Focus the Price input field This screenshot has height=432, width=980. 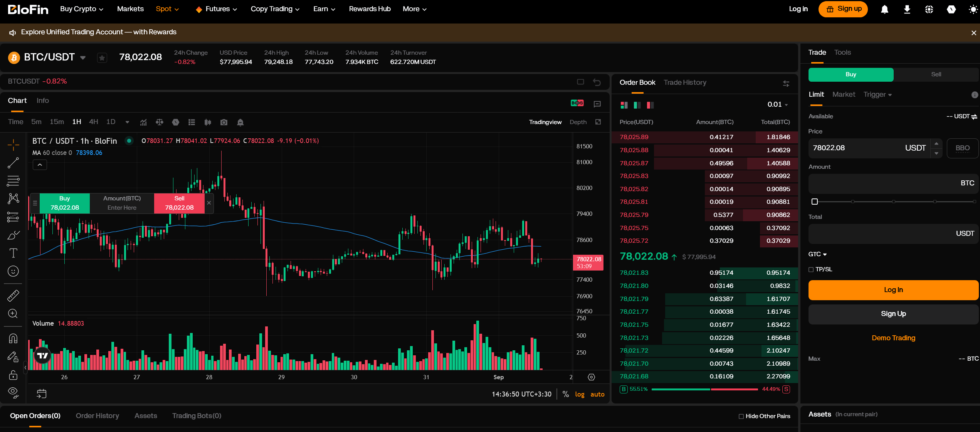(869, 148)
